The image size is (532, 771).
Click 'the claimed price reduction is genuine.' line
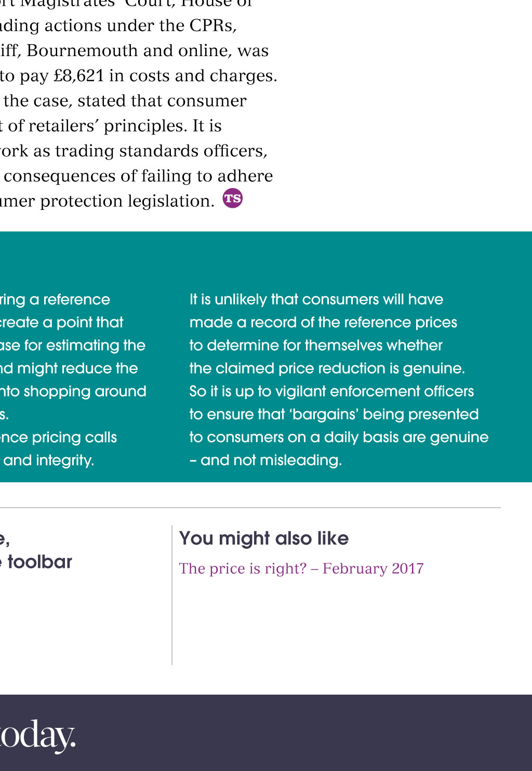coord(327,368)
